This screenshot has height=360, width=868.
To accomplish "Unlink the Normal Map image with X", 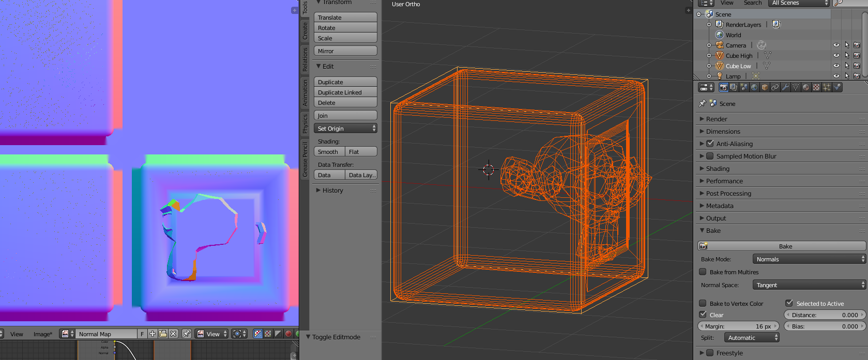I will pyautogui.click(x=173, y=334).
